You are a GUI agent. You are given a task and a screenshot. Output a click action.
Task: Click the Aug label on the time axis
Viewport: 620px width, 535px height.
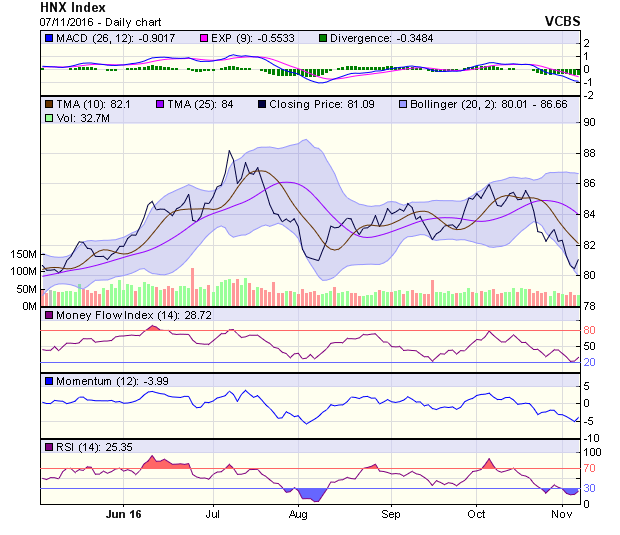297,514
